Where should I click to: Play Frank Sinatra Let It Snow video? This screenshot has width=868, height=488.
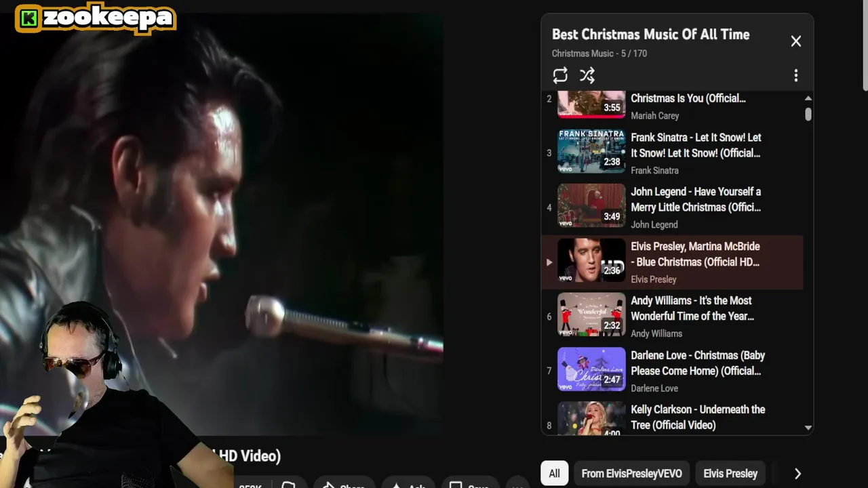696,145
